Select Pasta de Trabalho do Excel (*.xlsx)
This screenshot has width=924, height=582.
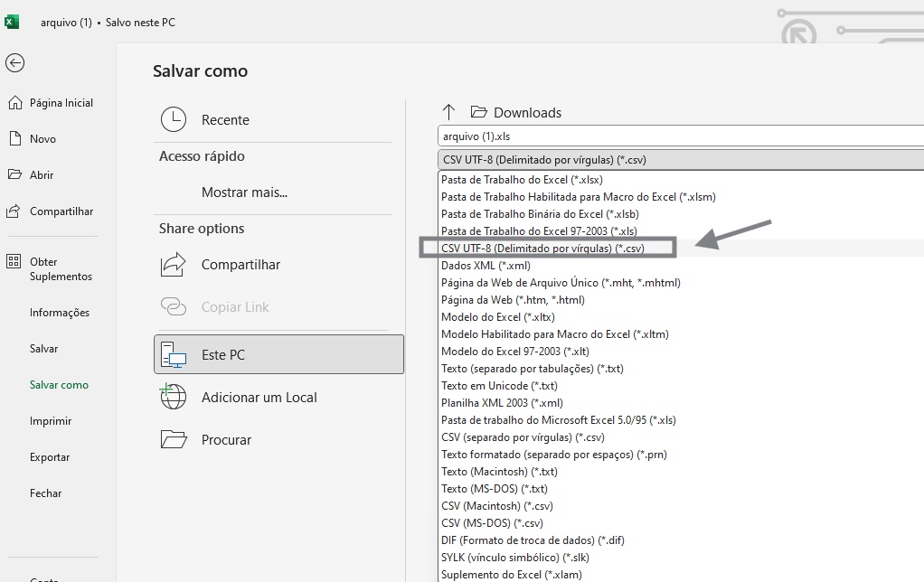pos(522,180)
